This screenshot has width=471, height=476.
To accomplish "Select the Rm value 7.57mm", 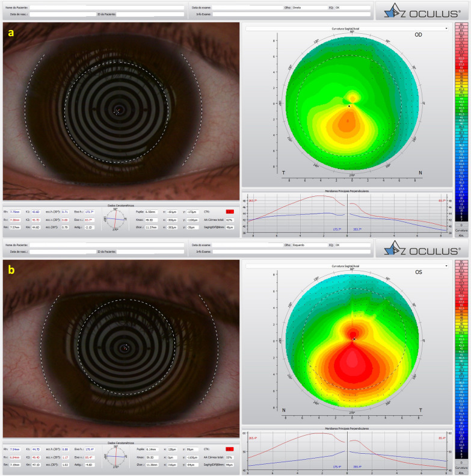I will tap(15, 227).
